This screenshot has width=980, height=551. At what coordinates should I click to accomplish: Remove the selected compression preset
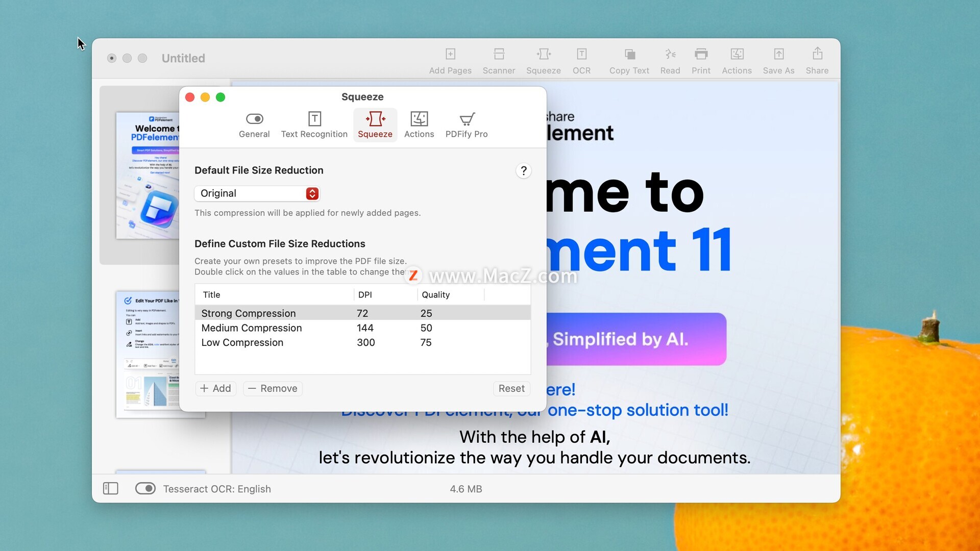(x=273, y=389)
